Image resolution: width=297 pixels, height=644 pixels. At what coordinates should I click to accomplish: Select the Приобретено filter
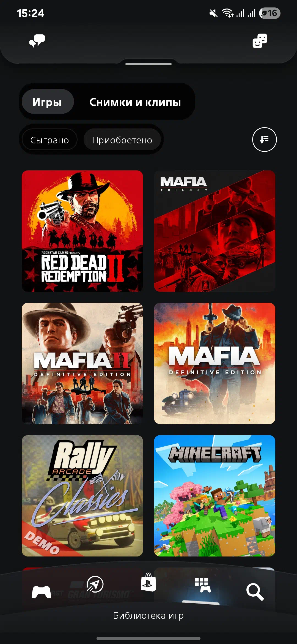(122, 140)
